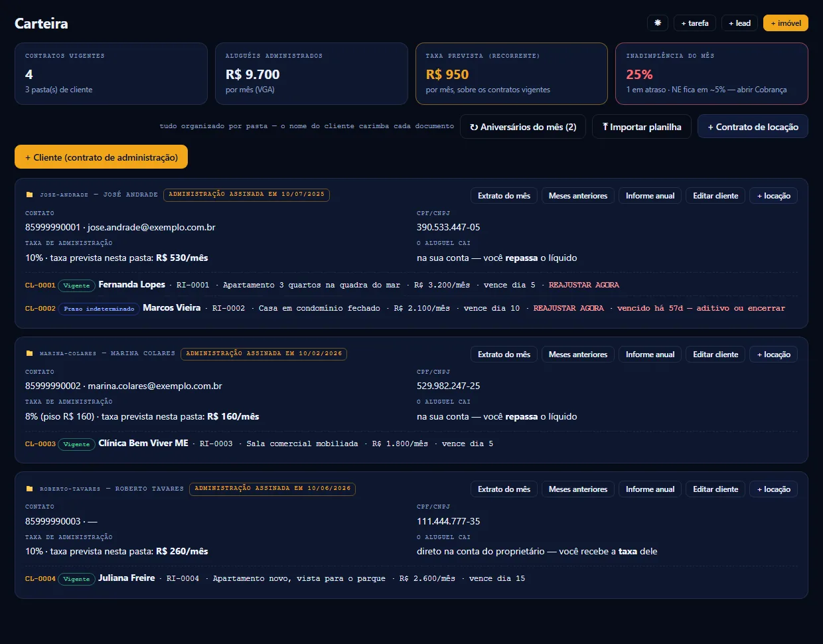Open contract CL-0003
Viewport: 823px width, 644px height.
[x=40, y=444]
